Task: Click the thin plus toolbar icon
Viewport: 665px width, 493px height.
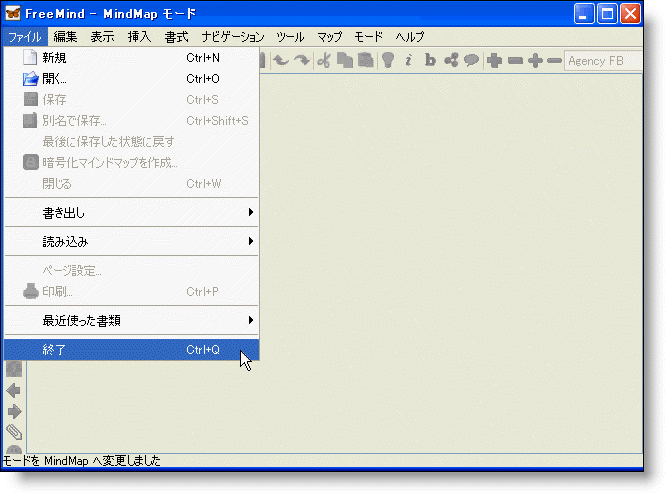Action: coord(535,61)
